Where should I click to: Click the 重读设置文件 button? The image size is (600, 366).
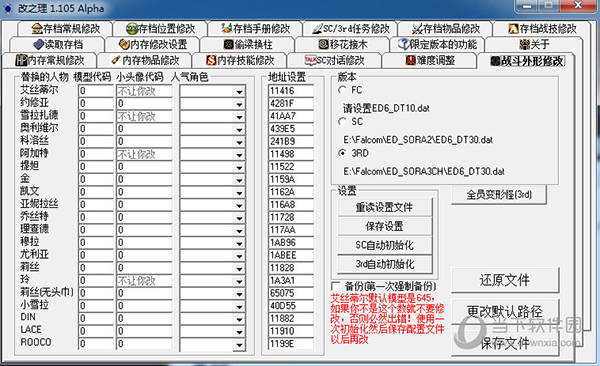[385, 207]
